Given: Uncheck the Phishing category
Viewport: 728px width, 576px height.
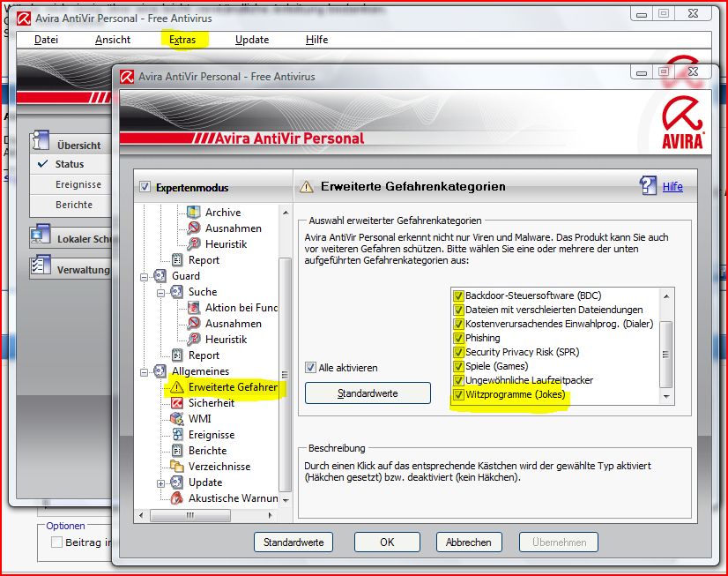Looking at the screenshot, I should tap(458, 338).
